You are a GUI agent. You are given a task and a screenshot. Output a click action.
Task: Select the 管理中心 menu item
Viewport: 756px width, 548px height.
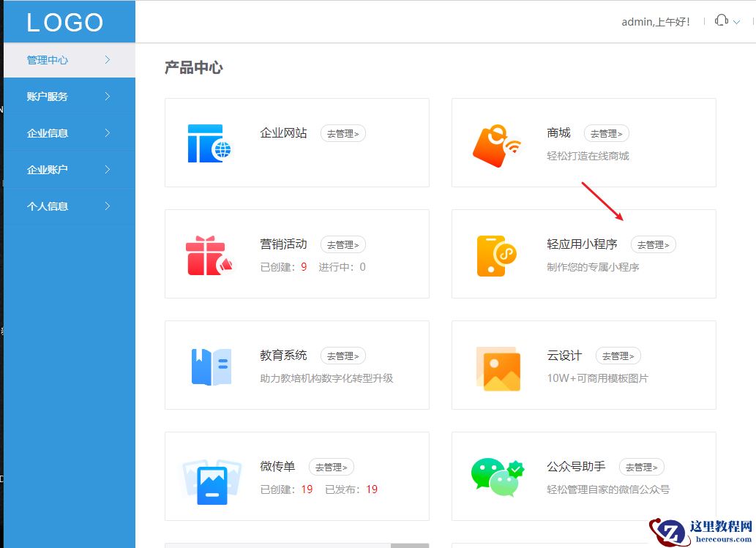[68, 59]
